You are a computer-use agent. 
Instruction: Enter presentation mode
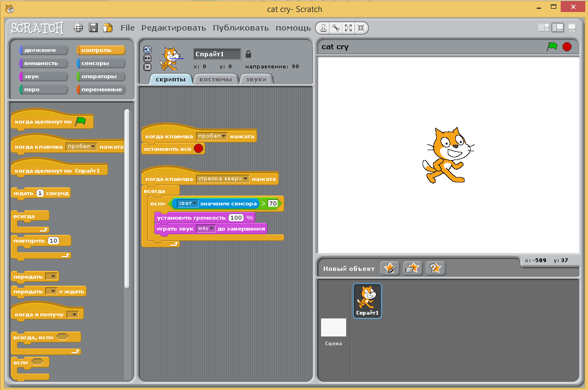click(572, 28)
